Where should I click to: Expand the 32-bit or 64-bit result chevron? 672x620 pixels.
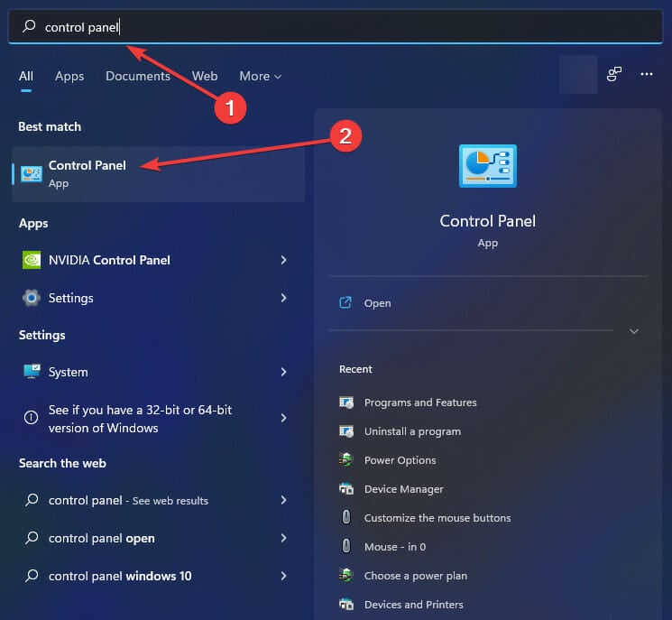click(x=283, y=418)
